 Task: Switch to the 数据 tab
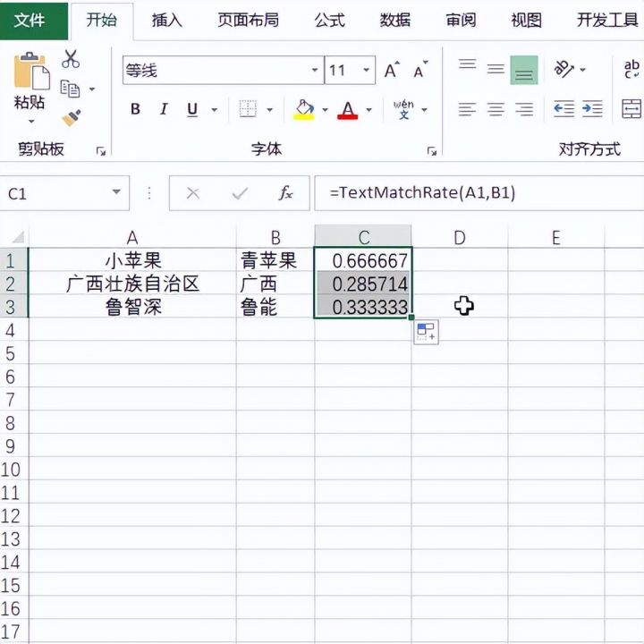(x=394, y=20)
